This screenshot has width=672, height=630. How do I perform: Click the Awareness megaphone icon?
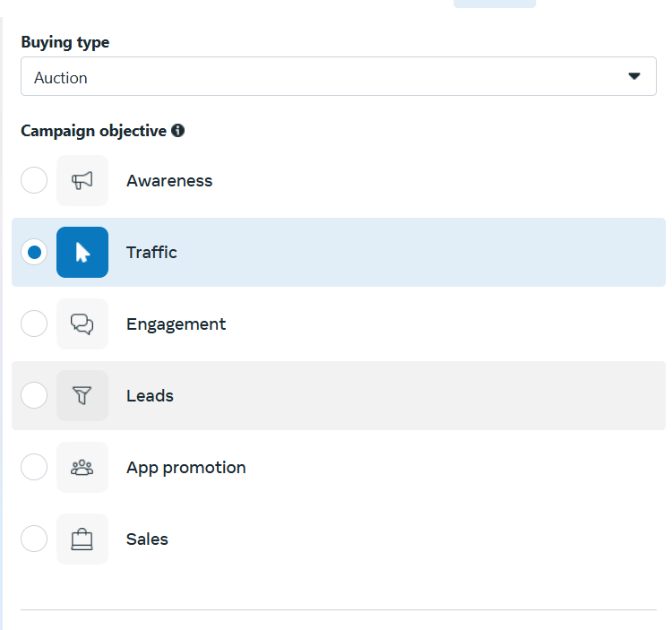[82, 181]
